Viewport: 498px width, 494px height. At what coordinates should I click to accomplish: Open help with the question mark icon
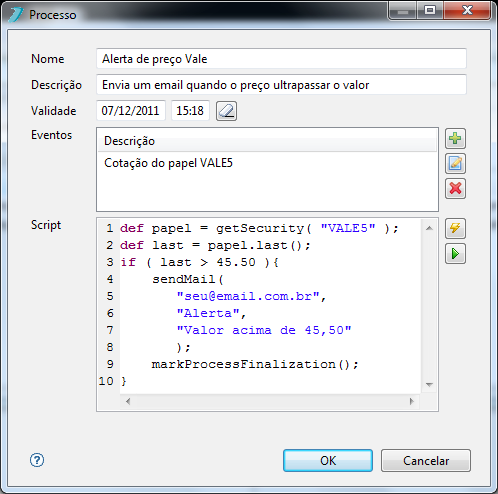coord(37,460)
